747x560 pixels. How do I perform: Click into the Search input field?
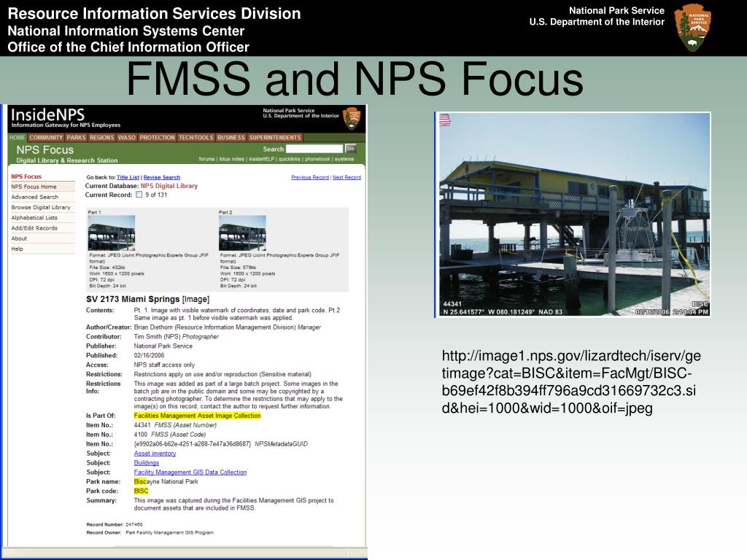click(314, 149)
